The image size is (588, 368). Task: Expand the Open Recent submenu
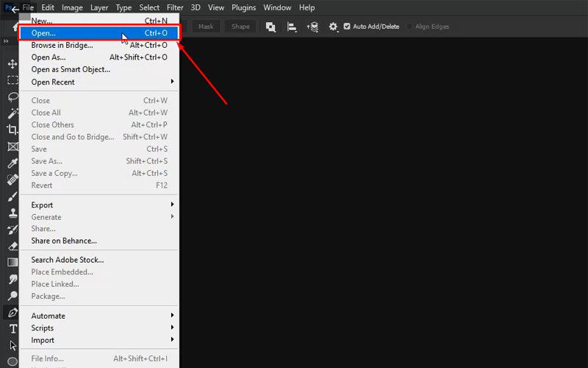(99, 82)
